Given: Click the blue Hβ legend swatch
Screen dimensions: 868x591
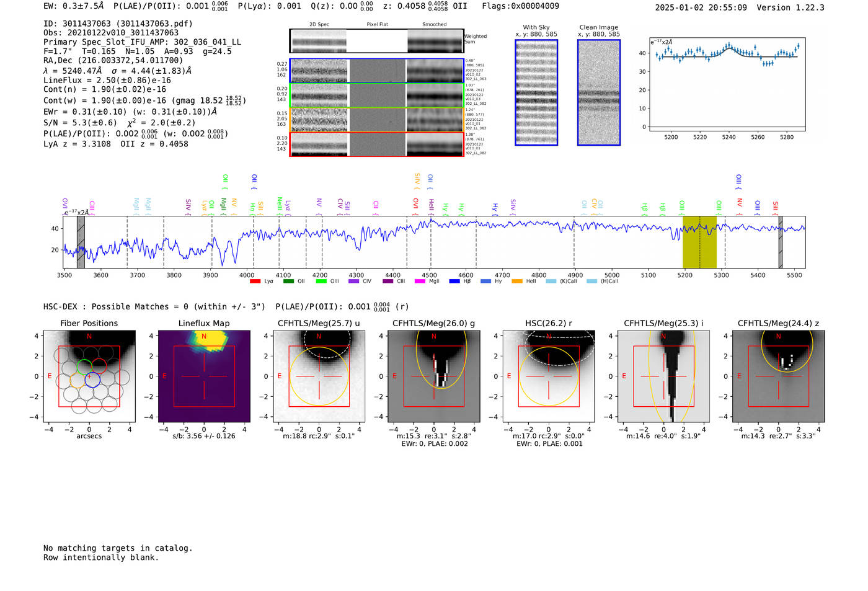Looking at the screenshot, I should [x=454, y=281].
